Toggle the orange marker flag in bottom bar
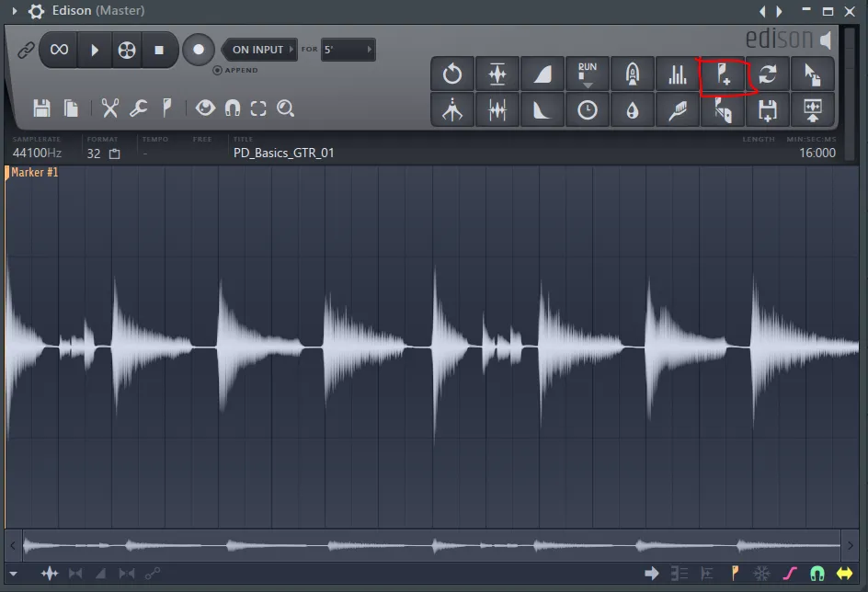Viewport: 868px width, 592px height. [736, 574]
